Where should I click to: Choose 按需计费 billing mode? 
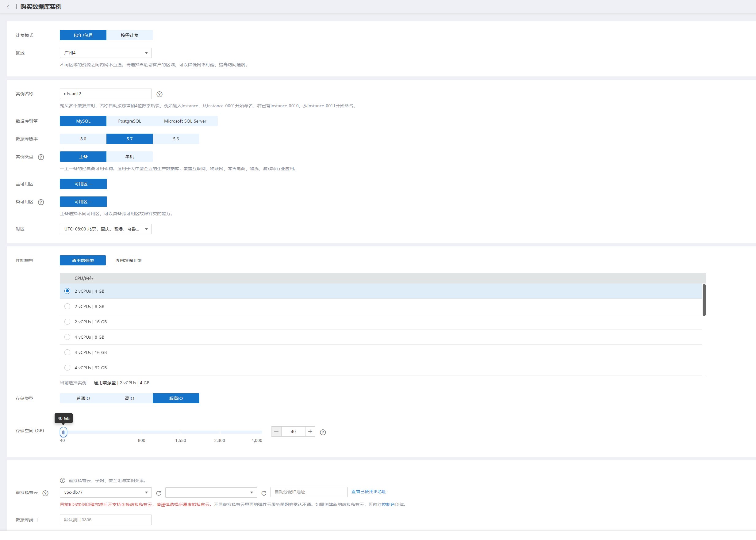pyautogui.click(x=129, y=35)
